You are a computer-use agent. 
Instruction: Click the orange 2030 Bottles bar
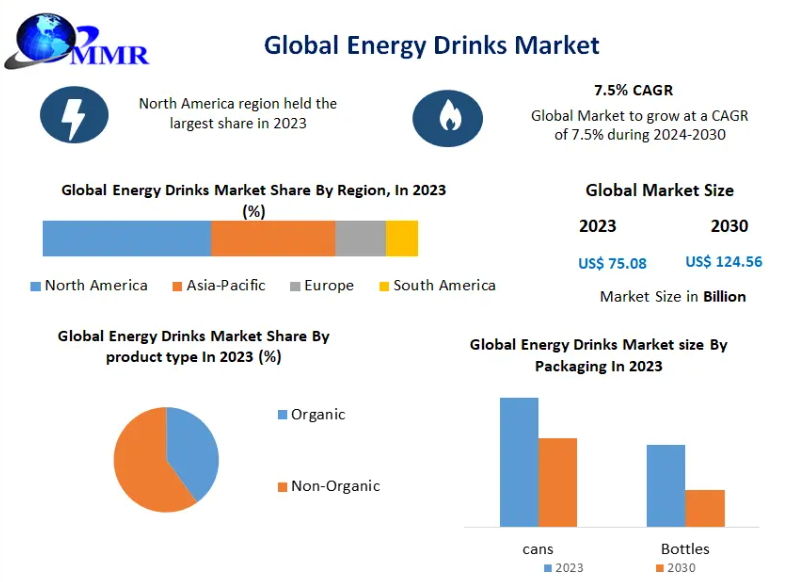coord(704,507)
